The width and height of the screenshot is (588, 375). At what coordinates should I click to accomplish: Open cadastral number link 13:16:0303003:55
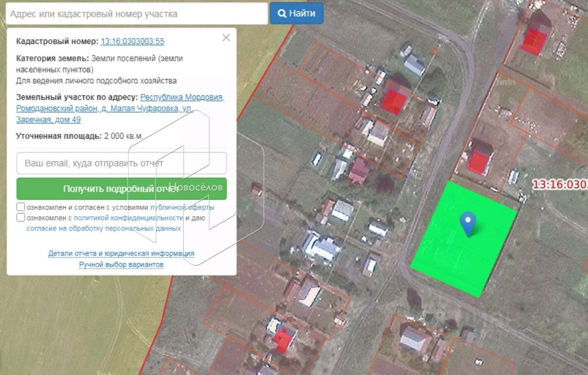pos(132,41)
